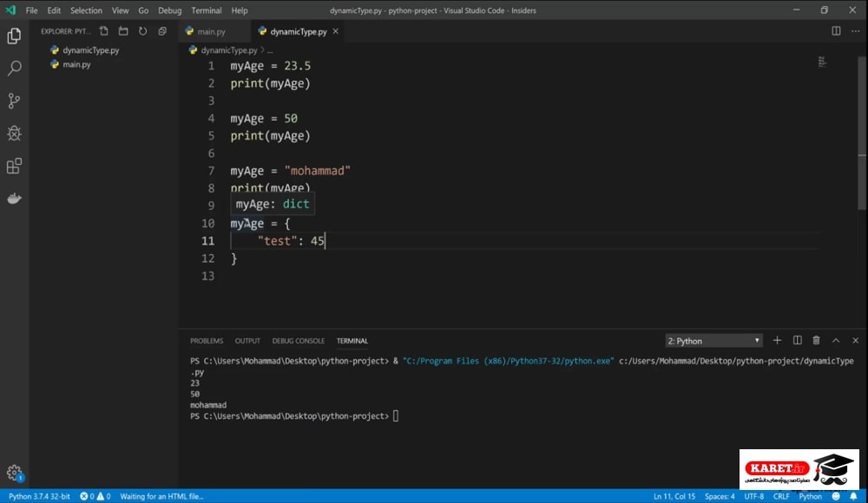Viewport: 868px width, 503px height.
Task: Open the Selection menu
Action: (x=86, y=10)
